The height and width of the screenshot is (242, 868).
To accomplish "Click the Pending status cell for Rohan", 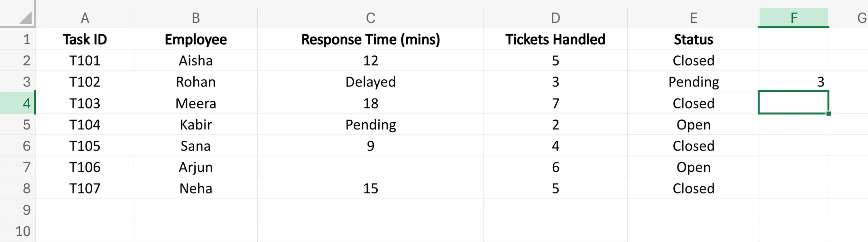I will click(x=693, y=82).
